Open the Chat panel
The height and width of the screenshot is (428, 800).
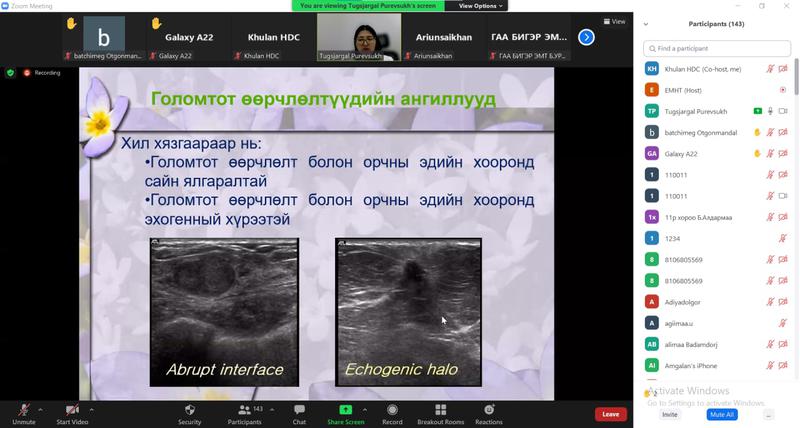point(299,414)
